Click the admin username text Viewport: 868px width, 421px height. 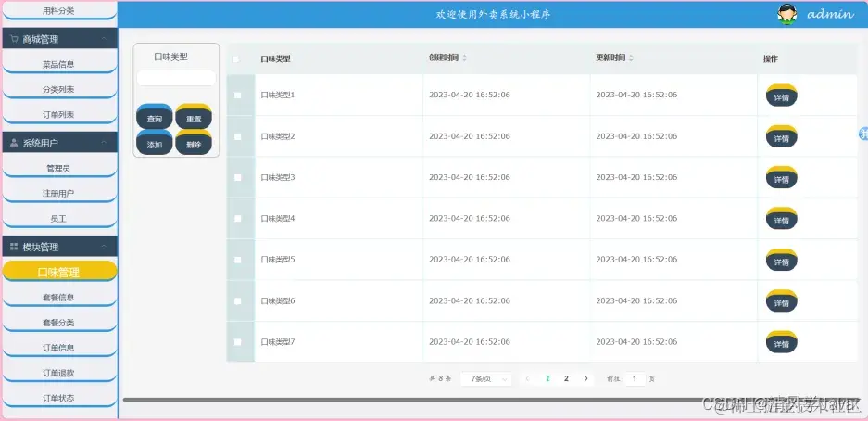pos(830,15)
